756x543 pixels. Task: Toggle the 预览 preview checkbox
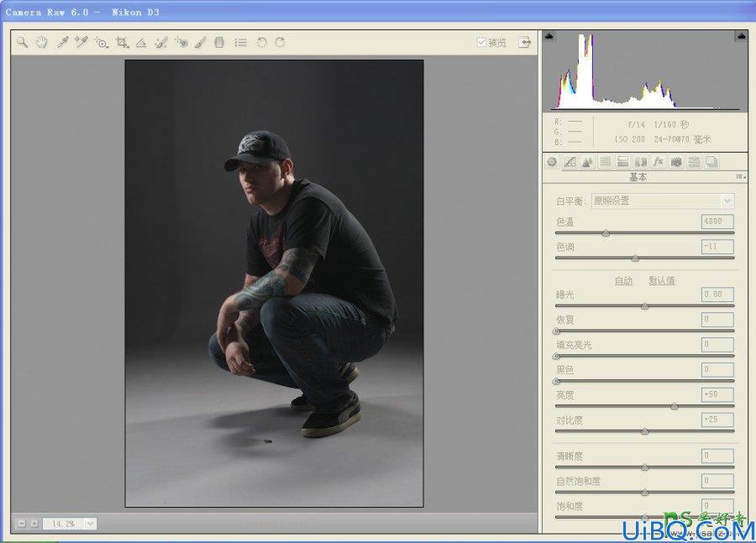481,43
